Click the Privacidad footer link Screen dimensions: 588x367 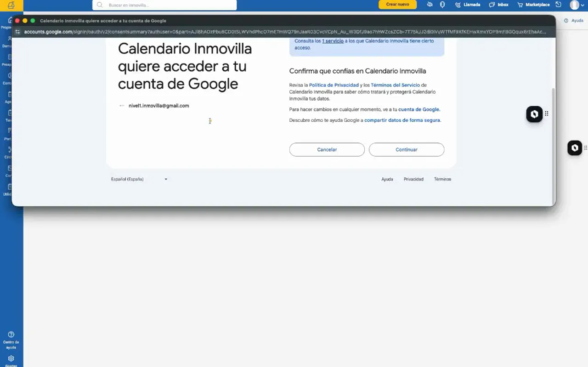(413, 179)
